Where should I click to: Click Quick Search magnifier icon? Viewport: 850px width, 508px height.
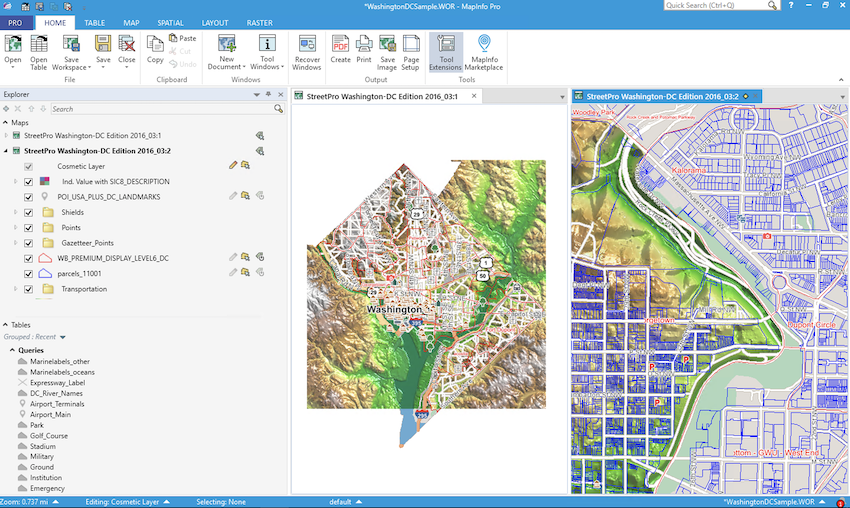(772, 5)
